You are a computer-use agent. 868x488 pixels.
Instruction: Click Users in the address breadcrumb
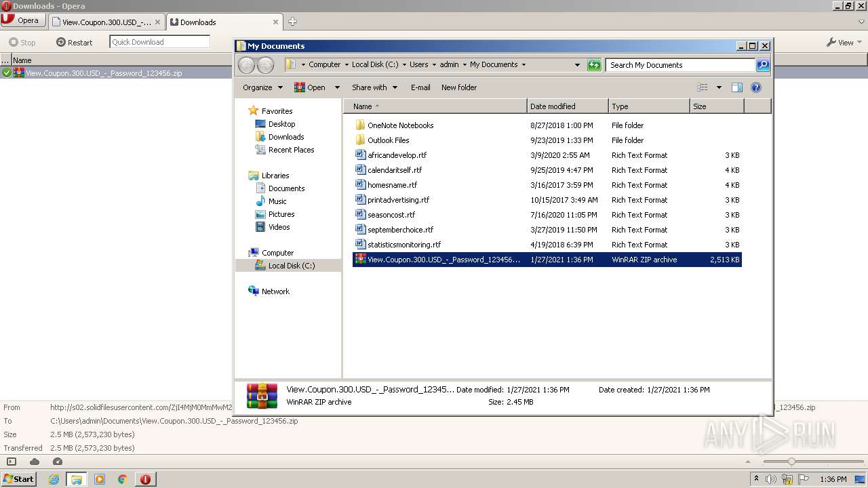[x=418, y=64]
